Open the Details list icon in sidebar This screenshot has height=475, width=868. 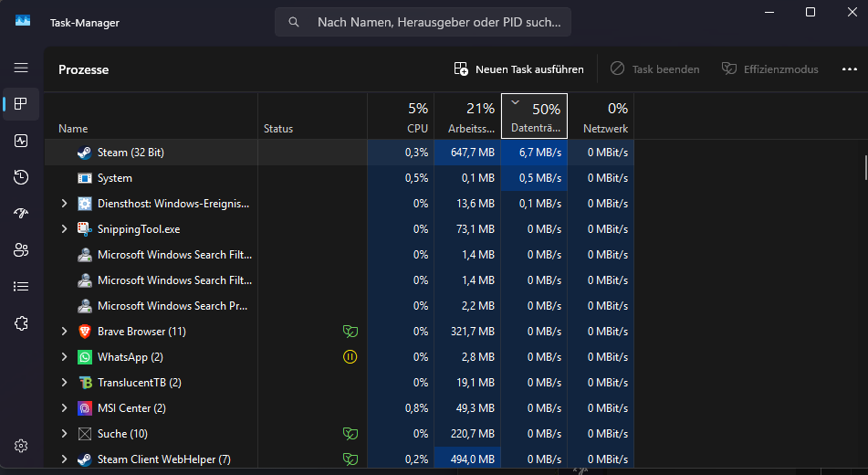click(x=21, y=287)
